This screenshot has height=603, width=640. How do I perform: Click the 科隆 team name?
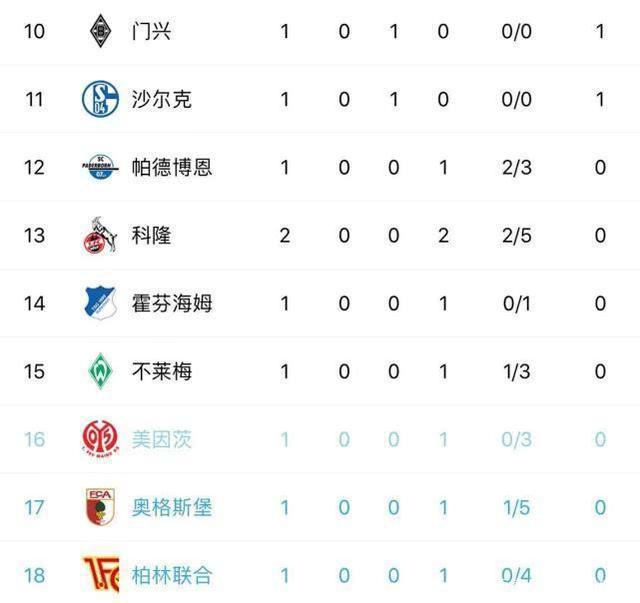point(151,235)
